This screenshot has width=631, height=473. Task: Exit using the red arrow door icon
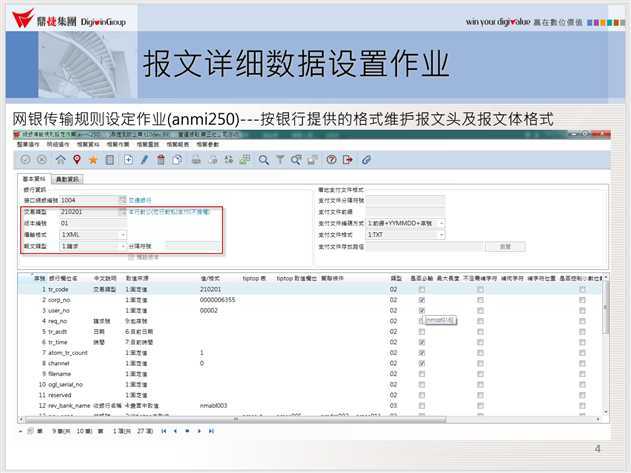[348, 160]
